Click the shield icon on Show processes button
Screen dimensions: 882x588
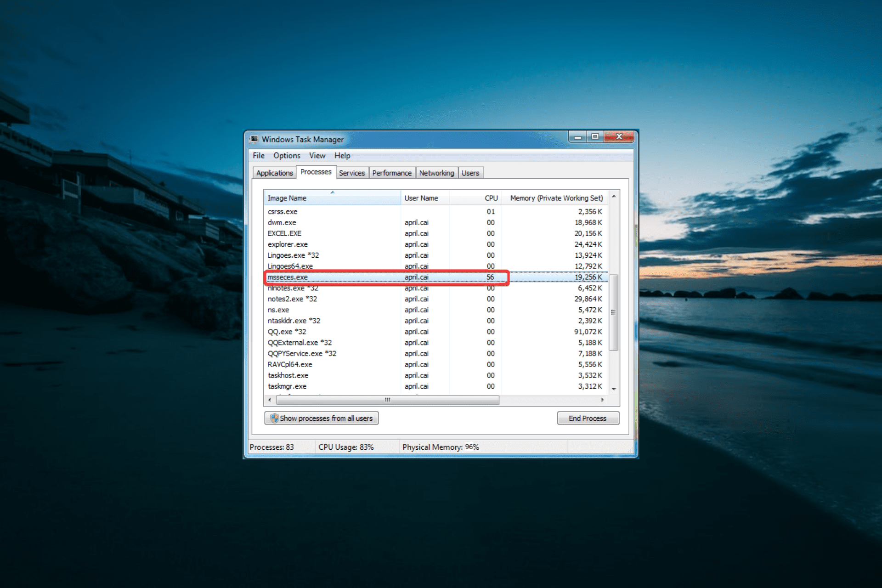[x=274, y=418]
